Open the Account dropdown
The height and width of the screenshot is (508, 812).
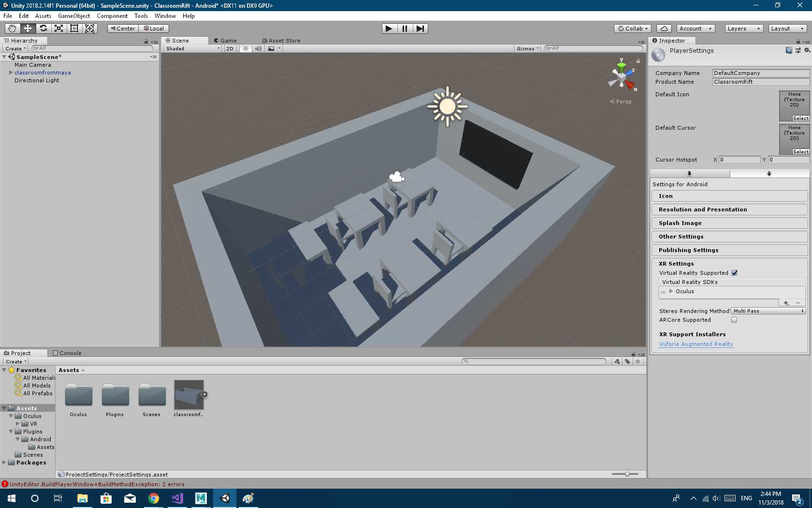[696, 29]
